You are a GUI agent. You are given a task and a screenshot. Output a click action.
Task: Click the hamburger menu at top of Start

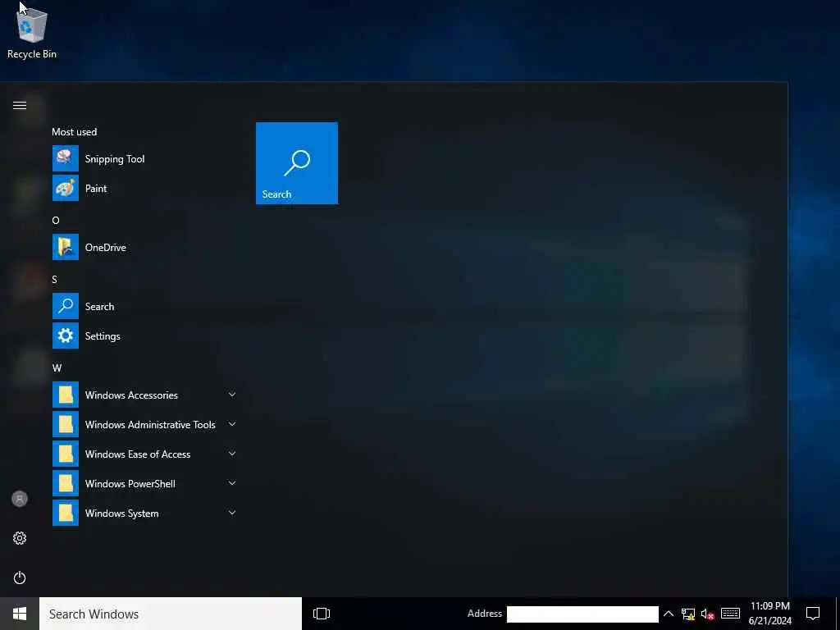pos(20,105)
